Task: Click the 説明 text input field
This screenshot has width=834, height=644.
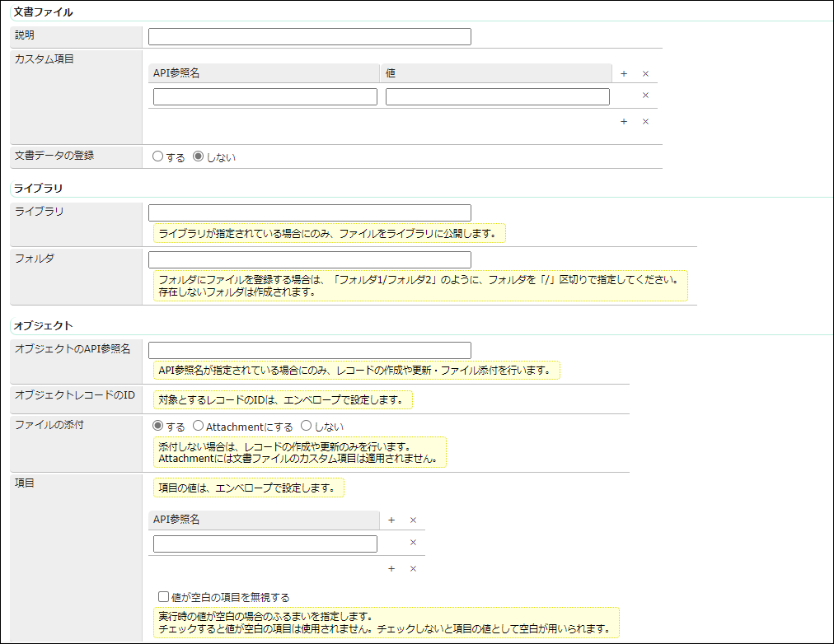Action: [309, 36]
